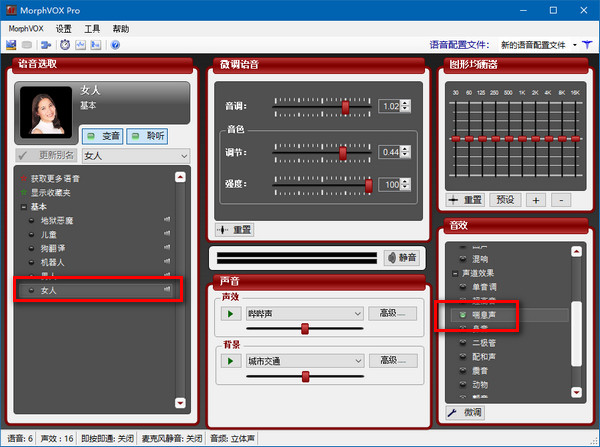Toggle the 变音 morph button
600x447 pixels.
coord(103,136)
